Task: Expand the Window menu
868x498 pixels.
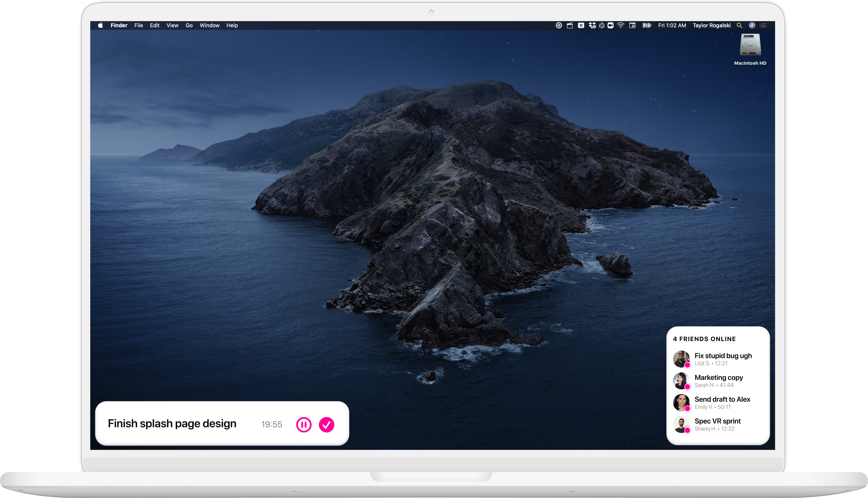Action: coord(210,25)
